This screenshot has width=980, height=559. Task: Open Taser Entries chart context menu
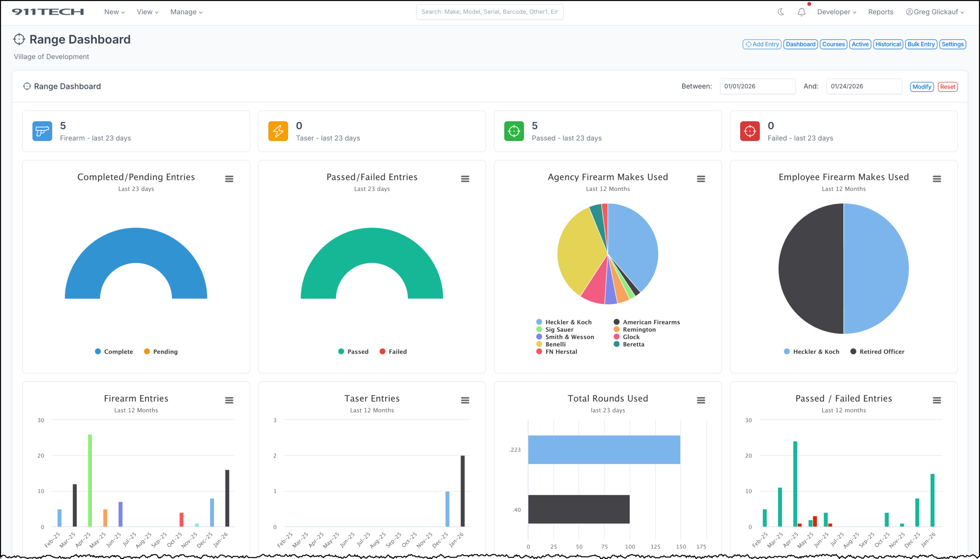point(465,400)
